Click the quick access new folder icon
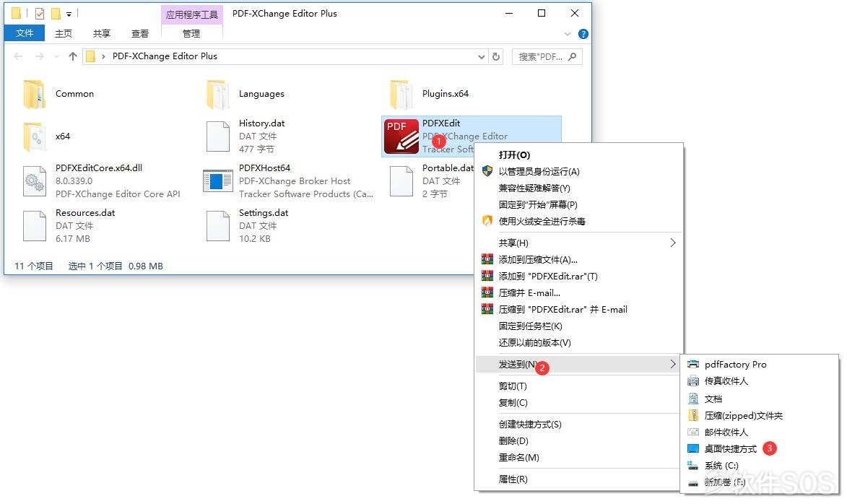The height and width of the screenshot is (504, 847). tap(55, 14)
